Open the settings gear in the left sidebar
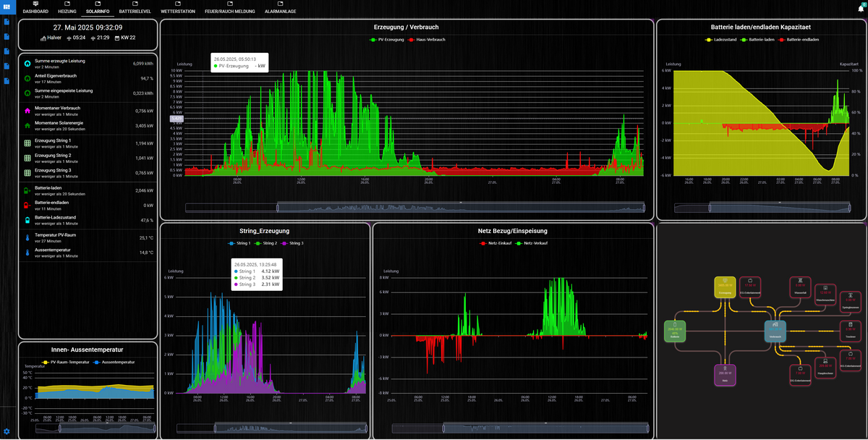868x440 pixels. (7, 431)
